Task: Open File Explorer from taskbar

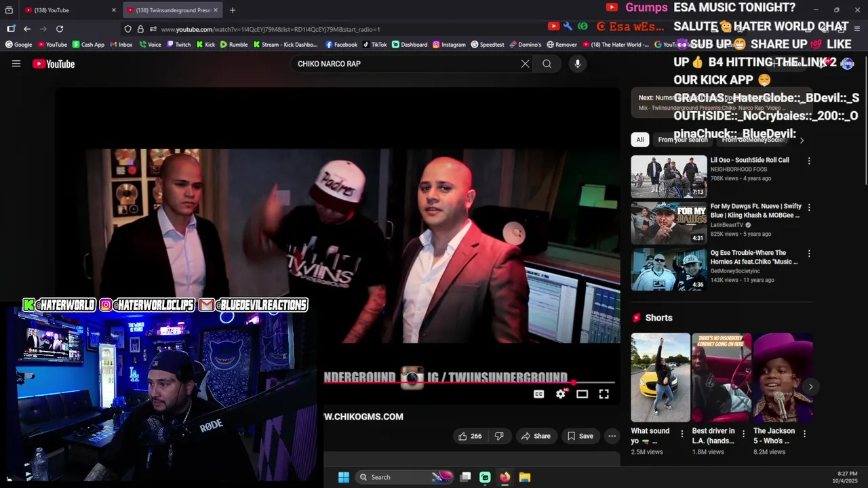Action: pyautogui.click(x=524, y=477)
